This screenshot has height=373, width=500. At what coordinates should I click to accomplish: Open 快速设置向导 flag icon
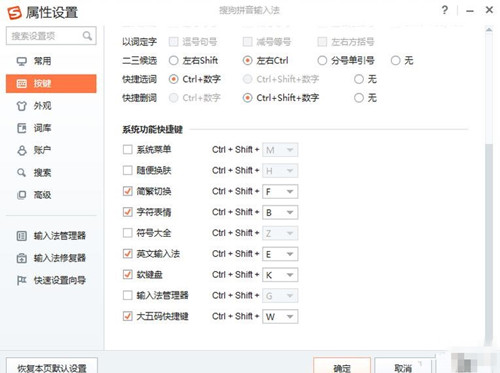[x=22, y=280]
